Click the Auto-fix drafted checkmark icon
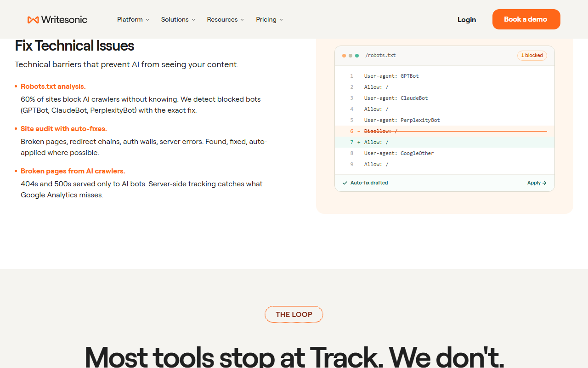Image resolution: width=588 pixels, height=368 pixels. click(x=345, y=183)
